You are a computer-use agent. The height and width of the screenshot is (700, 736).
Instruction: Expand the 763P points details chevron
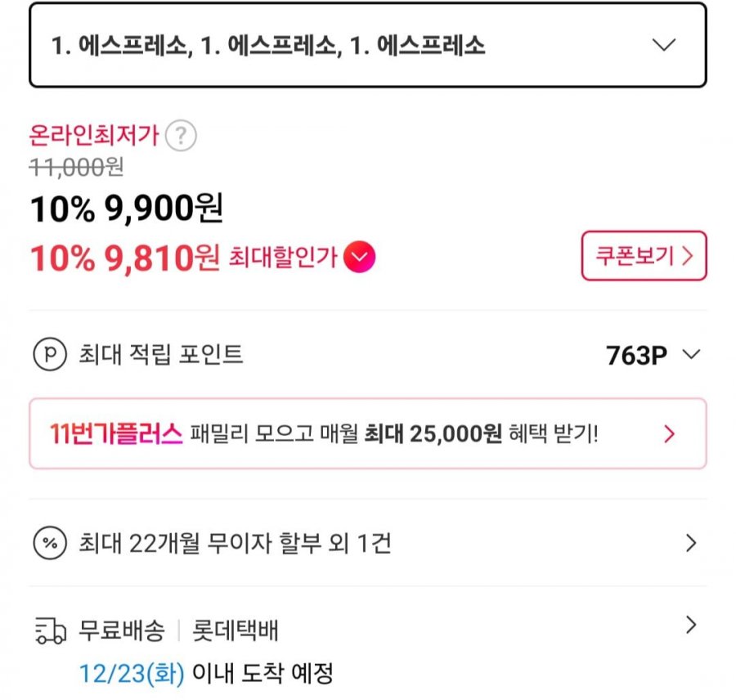click(x=691, y=355)
